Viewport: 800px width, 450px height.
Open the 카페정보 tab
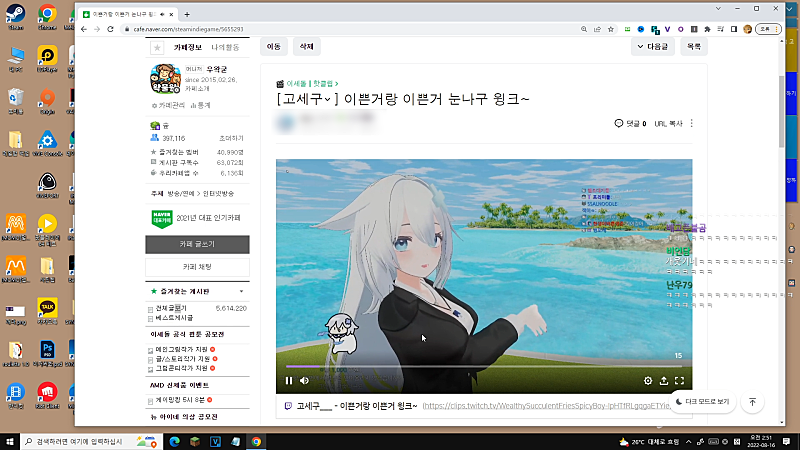point(188,47)
